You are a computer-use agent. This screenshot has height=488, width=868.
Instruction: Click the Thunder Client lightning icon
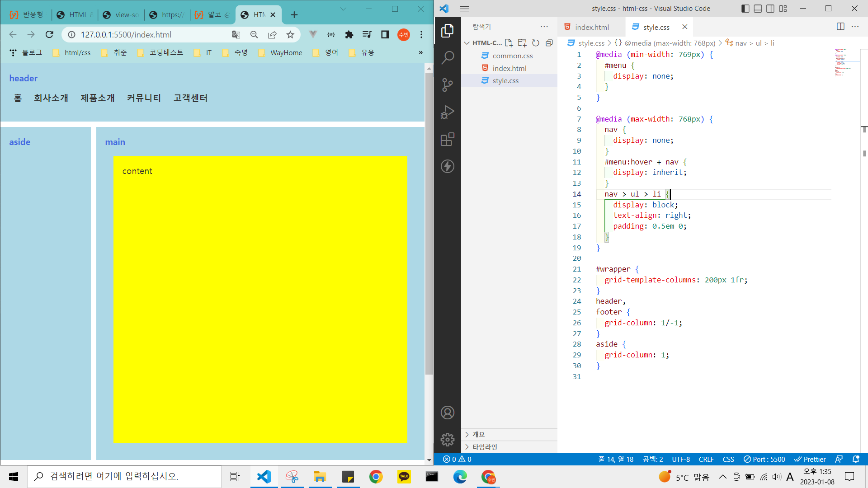click(447, 166)
